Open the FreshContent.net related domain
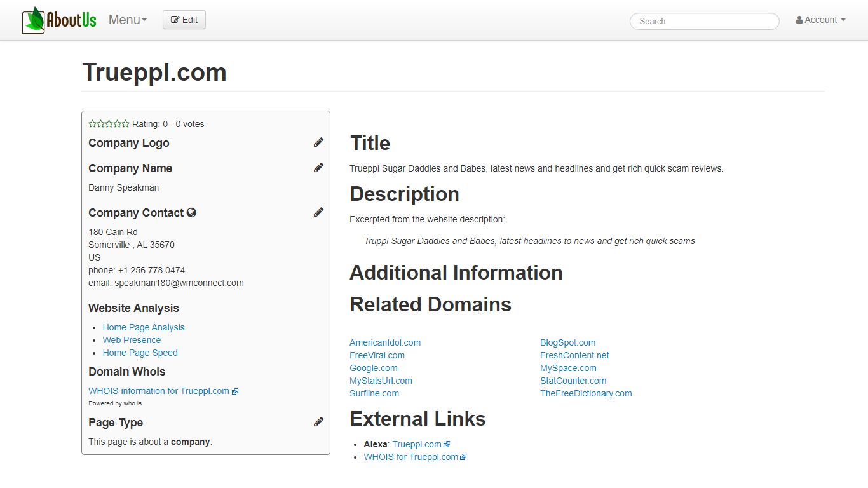This screenshot has width=868, height=488. click(x=574, y=355)
